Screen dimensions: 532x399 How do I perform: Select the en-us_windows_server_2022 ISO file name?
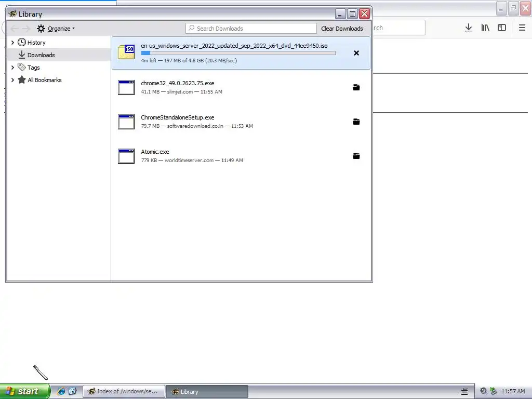(x=234, y=46)
